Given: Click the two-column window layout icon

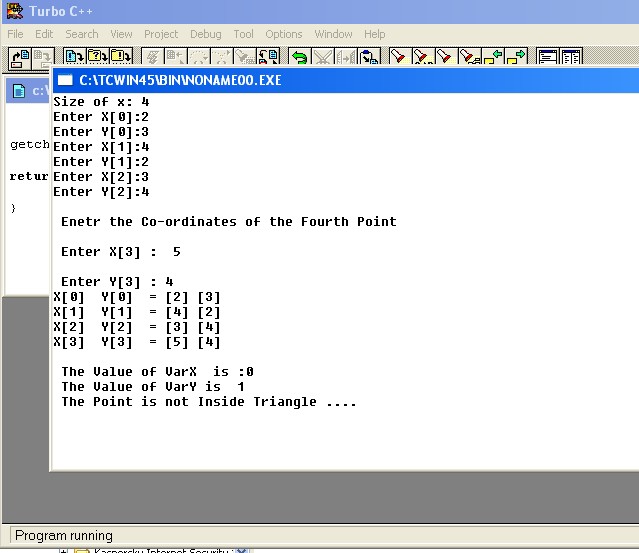Looking at the screenshot, I should (x=571, y=58).
